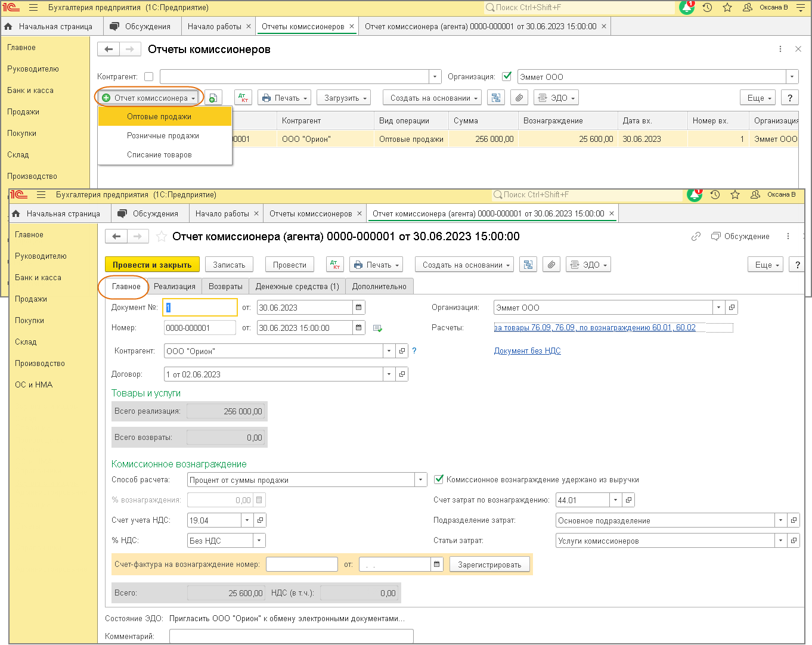812x645 pixels.
Task: Add document to favorites with star icon
Action: [x=161, y=237]
